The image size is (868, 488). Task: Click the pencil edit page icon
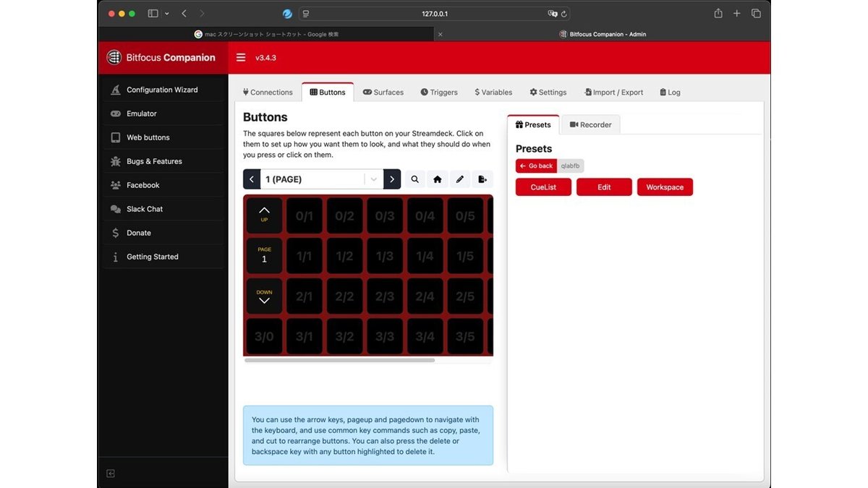[x=460, y=179]
